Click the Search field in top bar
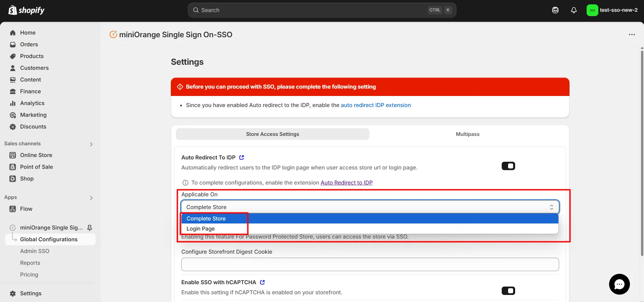Screen dimensions: 644x302 322,10
